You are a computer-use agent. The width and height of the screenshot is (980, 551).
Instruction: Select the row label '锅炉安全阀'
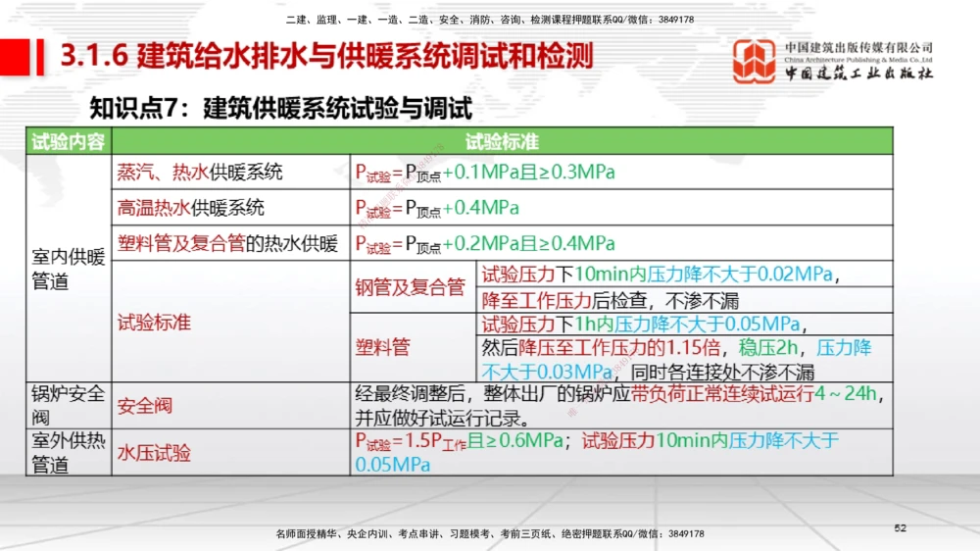(x=69, y=405)
